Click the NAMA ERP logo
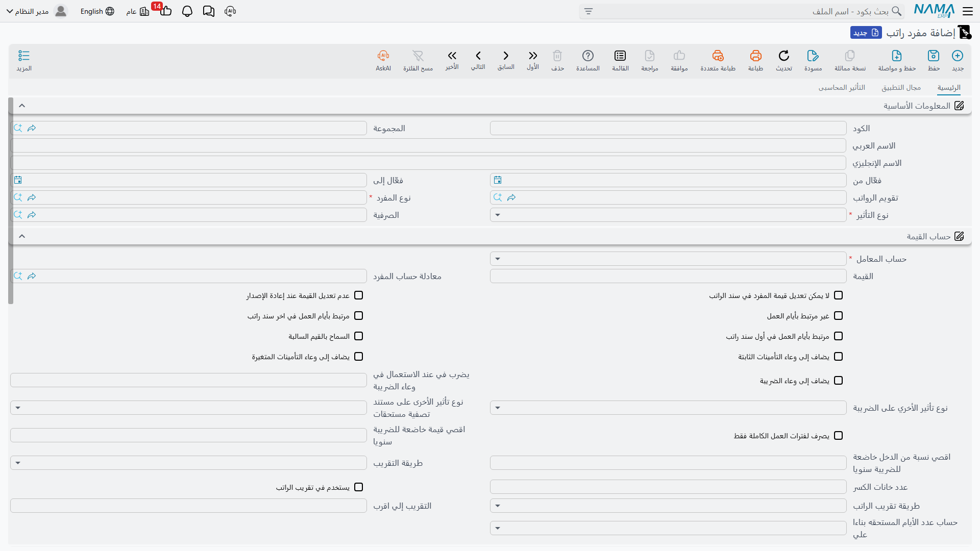The image size is (980, 551). pyautogui.click(x=934, y=11)
